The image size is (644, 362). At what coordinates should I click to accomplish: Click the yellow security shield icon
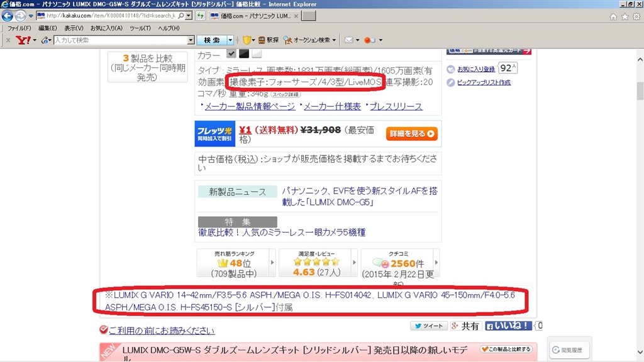(247, 40)
